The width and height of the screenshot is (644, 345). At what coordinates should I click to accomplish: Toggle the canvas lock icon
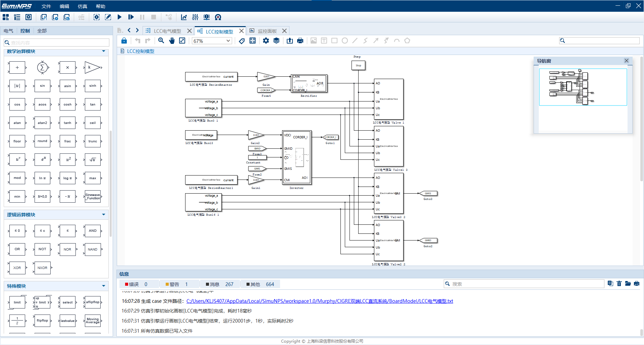tap(124, 41)
